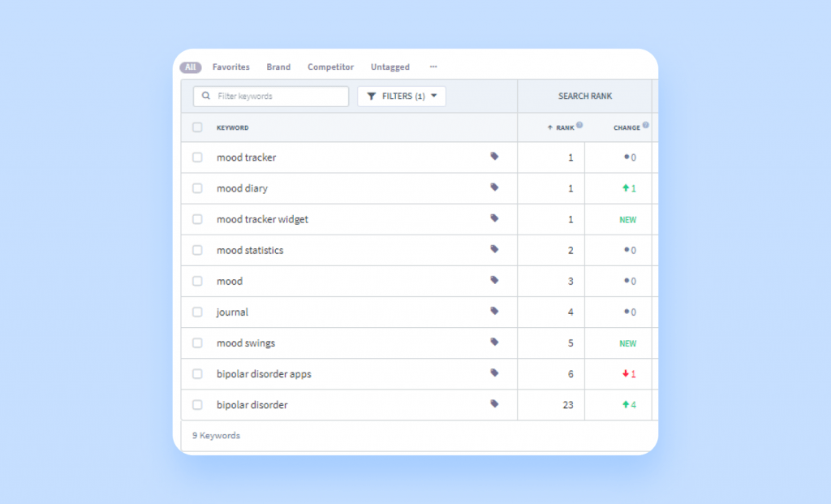Open the FILTERS (1) dropdown

click(402, 96)
